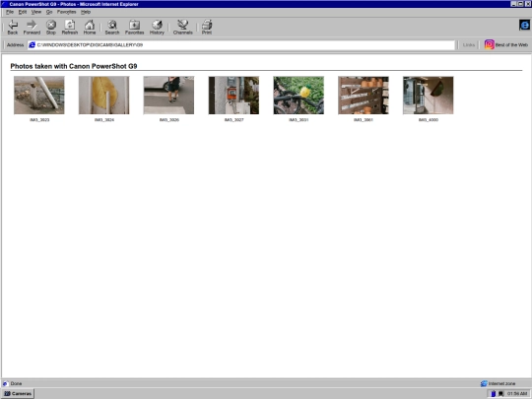Open the IMG_4000 storefront thumbnail
The width and height of the screenshot is (532, 399).
tap(429, 96)
